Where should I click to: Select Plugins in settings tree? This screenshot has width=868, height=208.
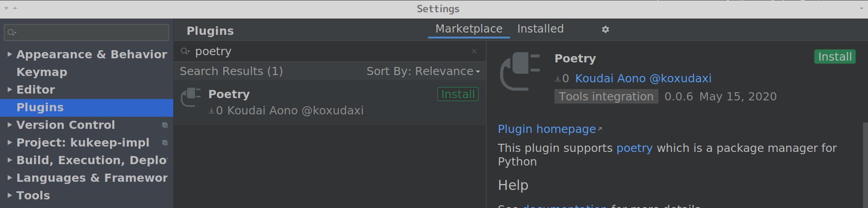coord(86,108)
